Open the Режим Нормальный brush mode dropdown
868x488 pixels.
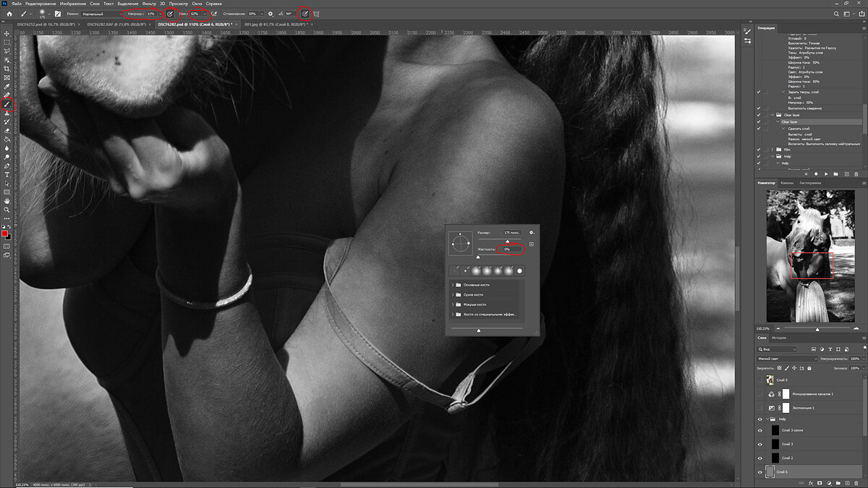(101, 13)
